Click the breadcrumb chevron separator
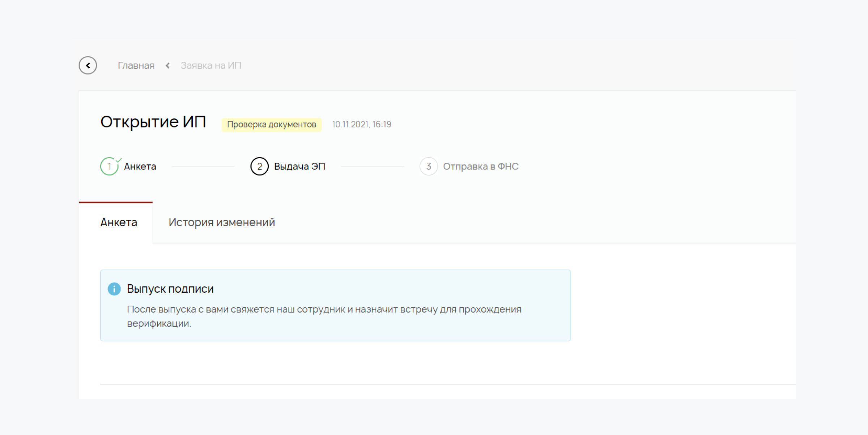This screenshot has width=868, height=435. coord(167,65)
